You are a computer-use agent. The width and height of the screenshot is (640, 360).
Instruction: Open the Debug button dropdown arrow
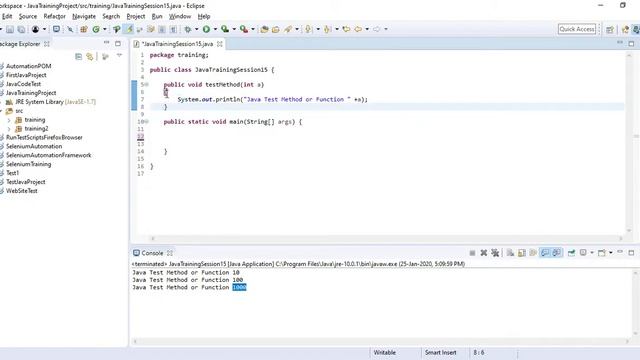click(196, 29)
